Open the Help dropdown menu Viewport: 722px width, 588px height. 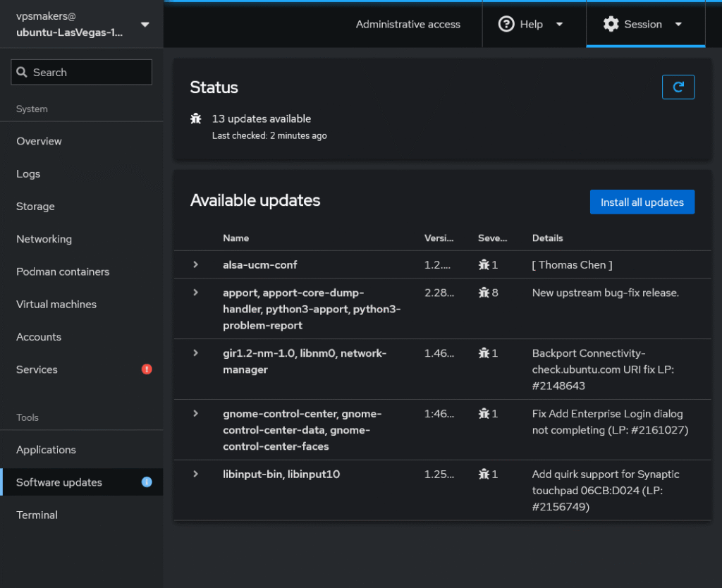tap(531, 24)
